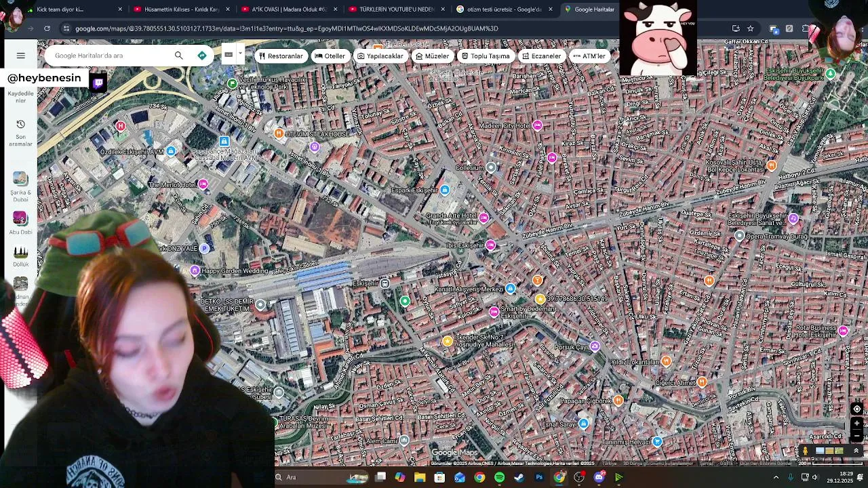Reload the page with the refresh icon
This screenshot has width=868, height=488.
coord(47,28)
